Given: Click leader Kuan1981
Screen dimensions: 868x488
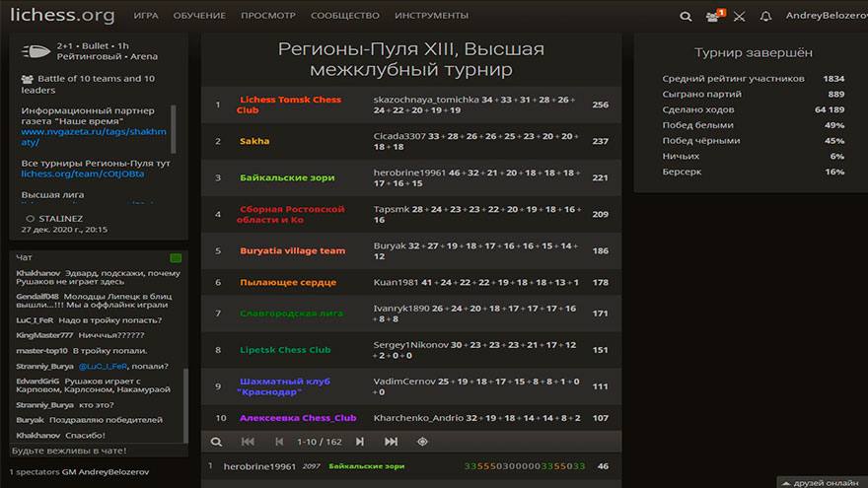Looking at the screenshot, I should click(x=396, y=282).
